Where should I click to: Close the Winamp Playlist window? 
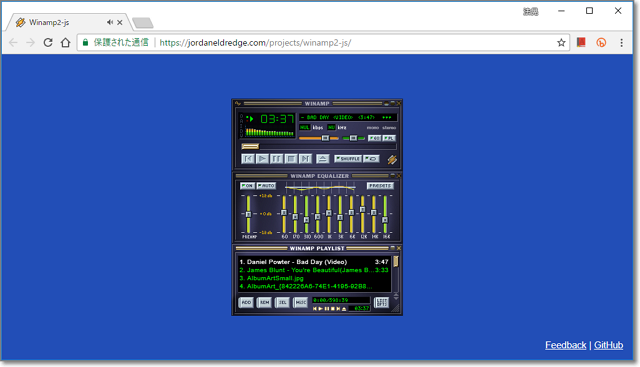coord(399,248)
